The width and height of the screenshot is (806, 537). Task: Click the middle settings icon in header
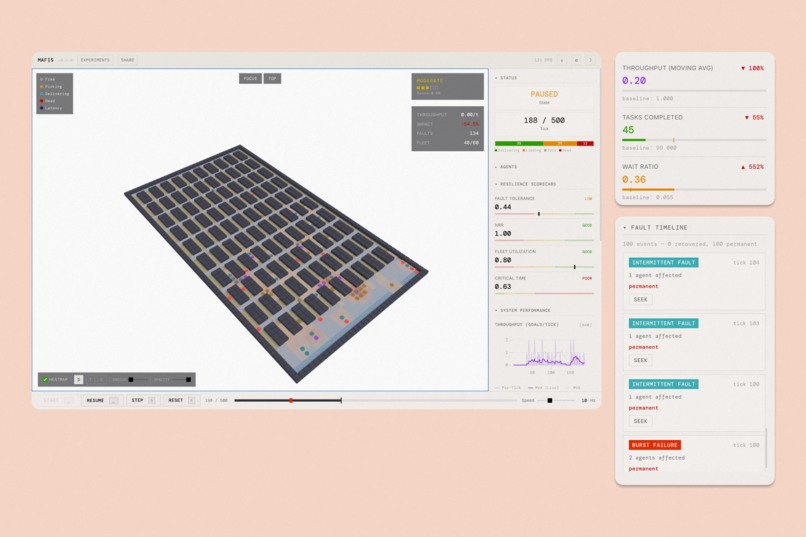576,60
